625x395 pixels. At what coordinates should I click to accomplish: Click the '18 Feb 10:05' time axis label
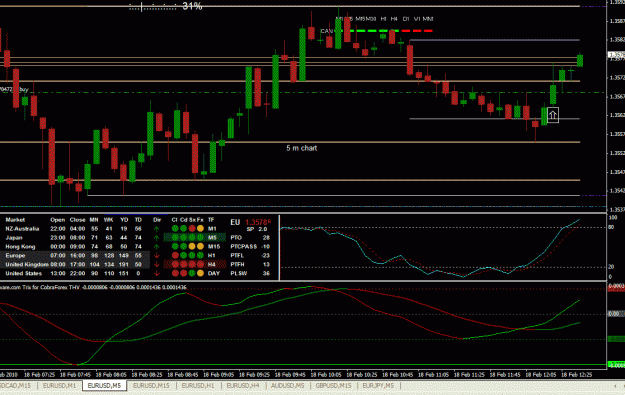(326, 375)
